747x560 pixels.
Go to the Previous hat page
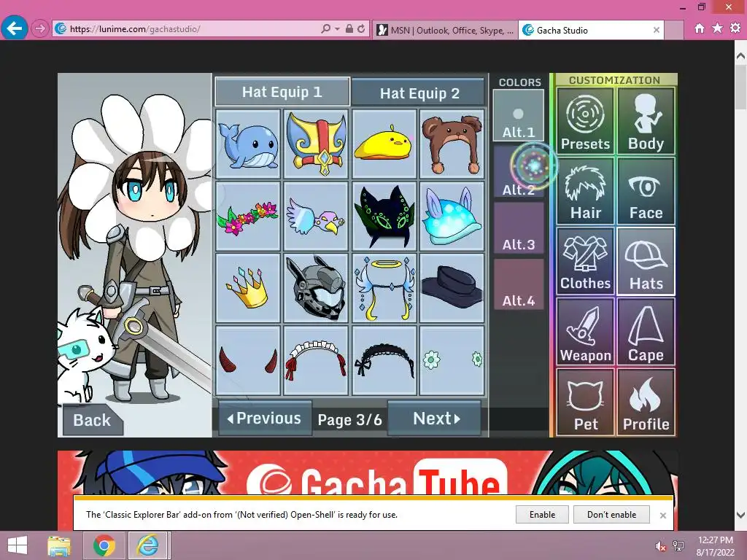click(x=264, y=419)
